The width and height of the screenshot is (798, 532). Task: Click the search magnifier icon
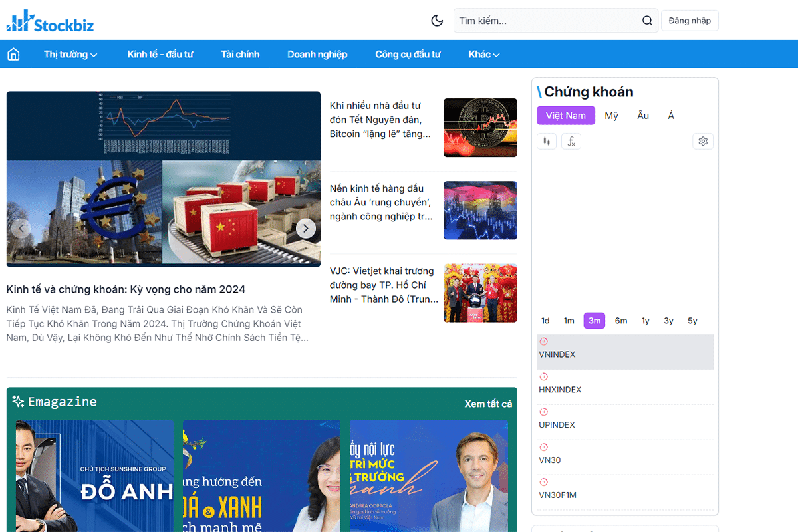point(647,21)
